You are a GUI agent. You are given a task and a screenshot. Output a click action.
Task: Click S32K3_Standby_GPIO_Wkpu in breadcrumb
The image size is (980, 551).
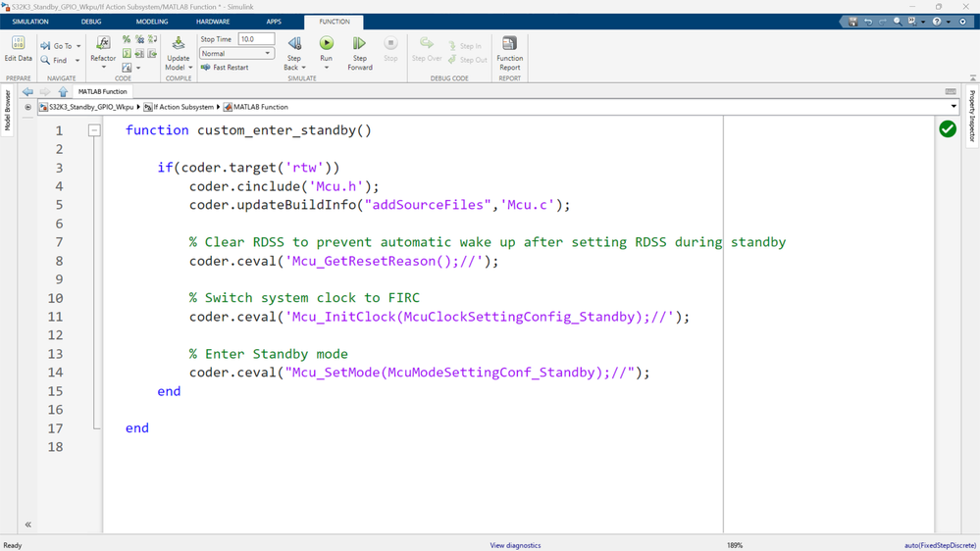[91, 107]
